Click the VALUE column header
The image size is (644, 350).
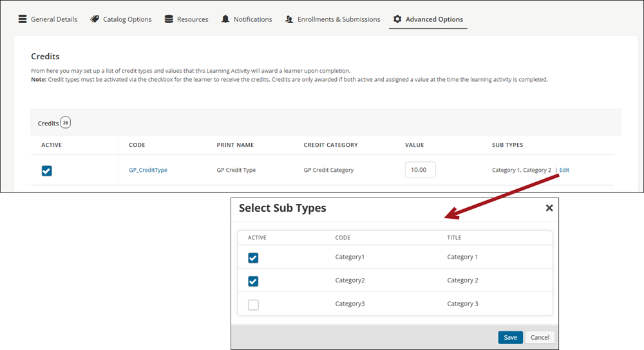(x=414, y=145)
